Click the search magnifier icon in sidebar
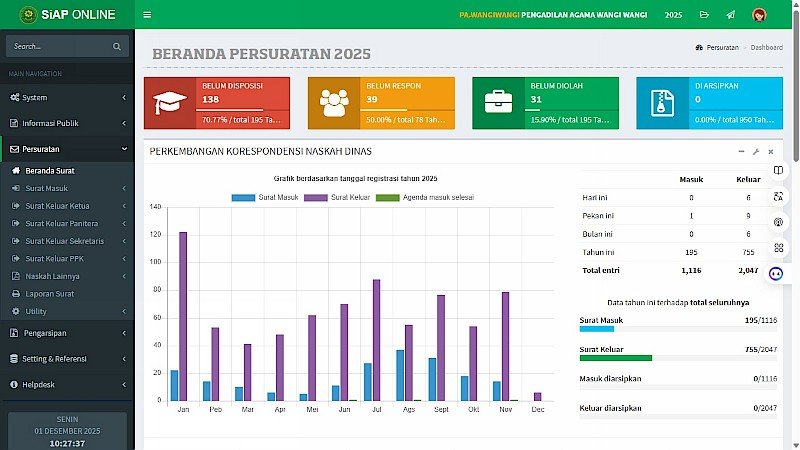The width and height of the screenshot is (800, 450). (117, 47)
